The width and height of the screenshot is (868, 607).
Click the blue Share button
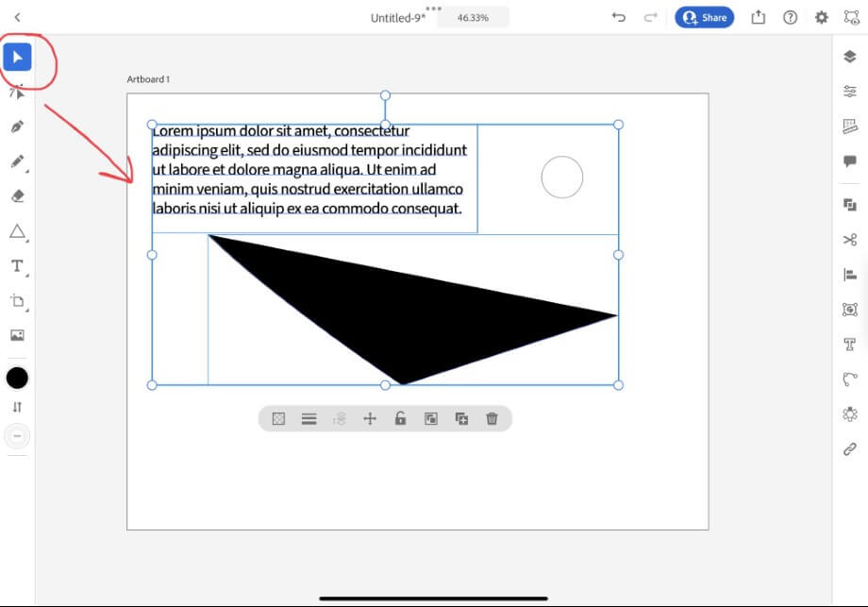tap(704, 18)
